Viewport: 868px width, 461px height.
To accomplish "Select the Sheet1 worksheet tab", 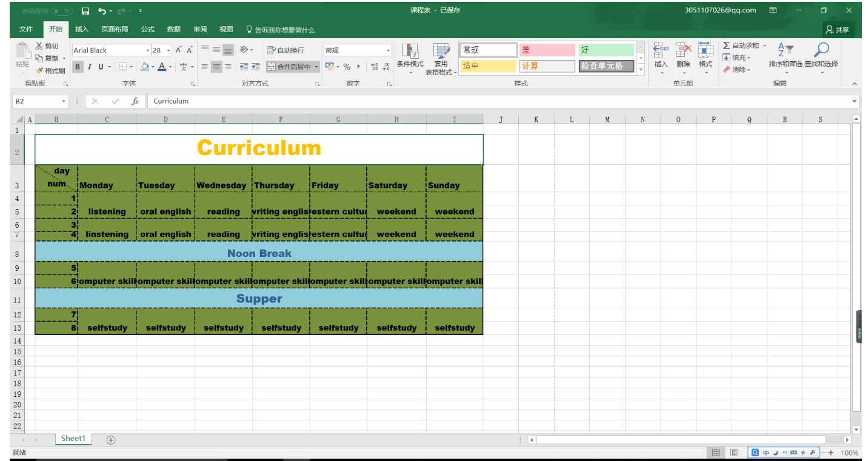I will 73,439.
